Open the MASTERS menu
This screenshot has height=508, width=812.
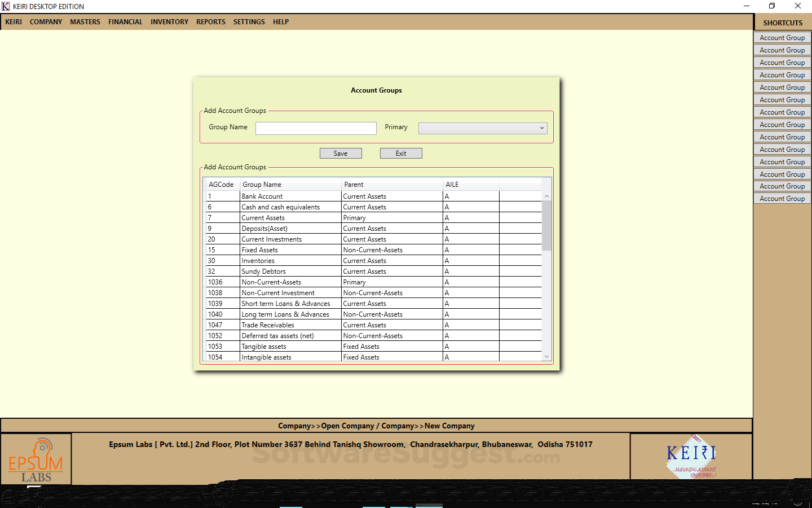point(85,21)
